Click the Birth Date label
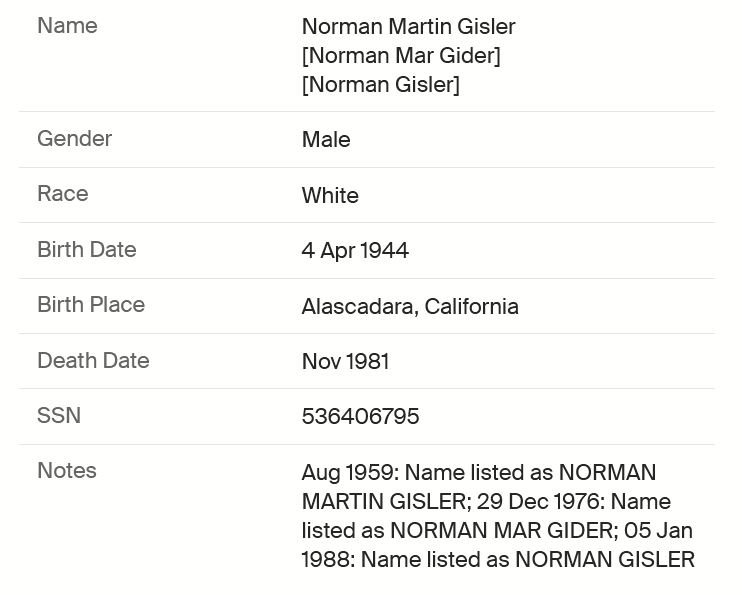This screenshot has width=742, height=595. point(87,249)
